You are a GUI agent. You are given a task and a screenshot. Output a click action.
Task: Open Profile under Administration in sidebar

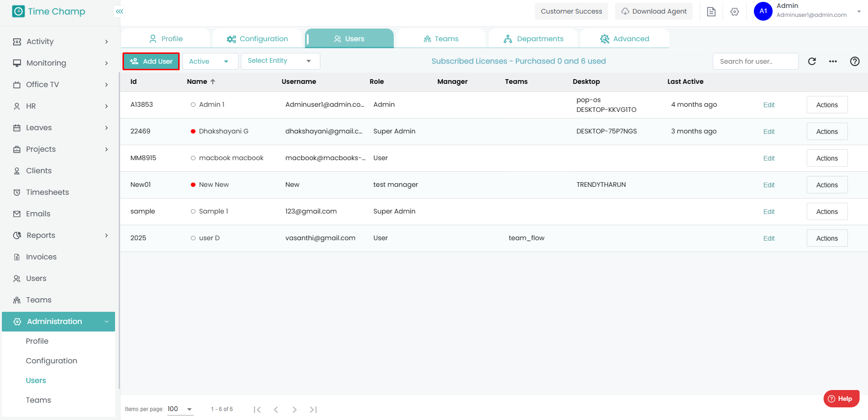(37, 341)
